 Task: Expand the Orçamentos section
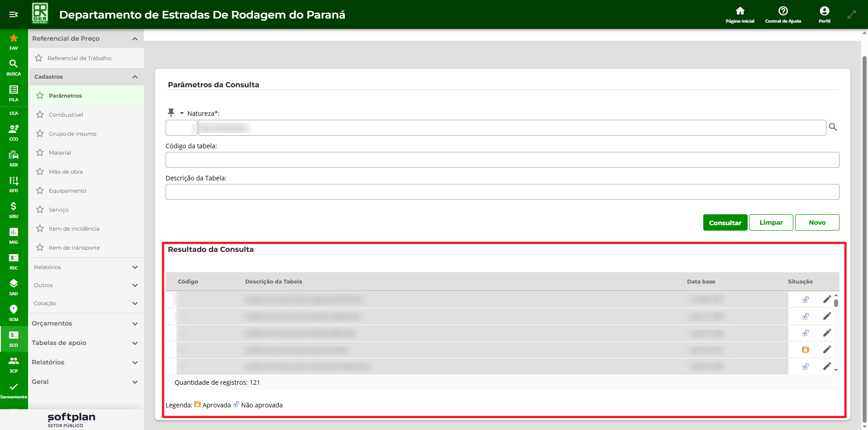(134, 324)
